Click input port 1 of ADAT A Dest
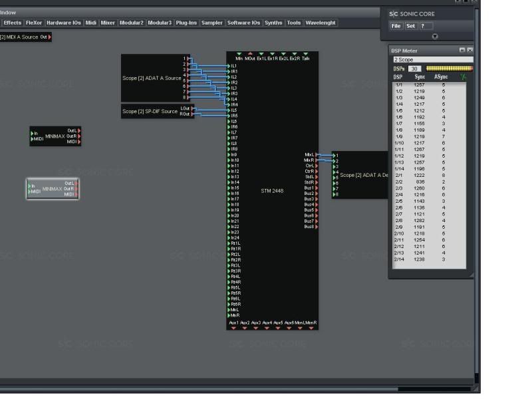The width and height of the screenshot is (532, 399). coord(334,156)
